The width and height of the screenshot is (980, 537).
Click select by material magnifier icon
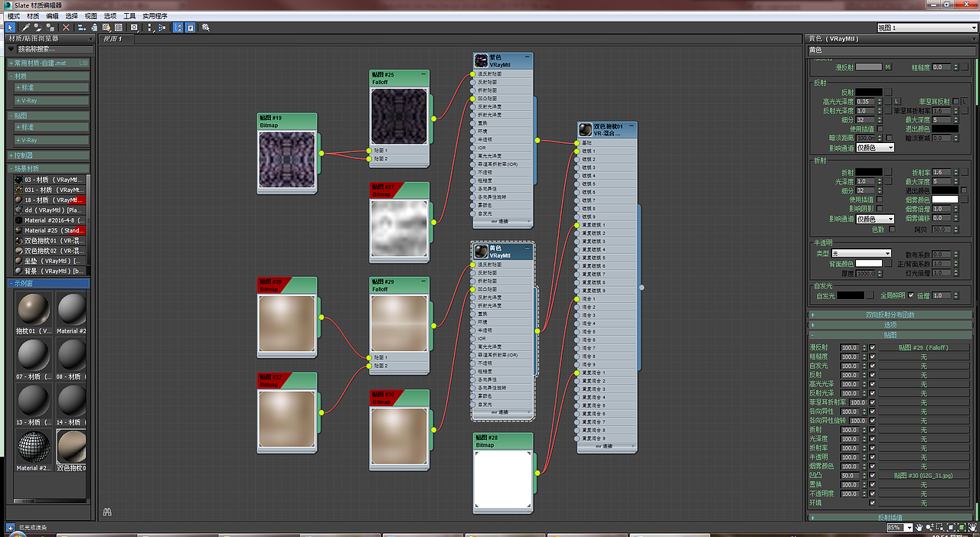pos(206,28)
